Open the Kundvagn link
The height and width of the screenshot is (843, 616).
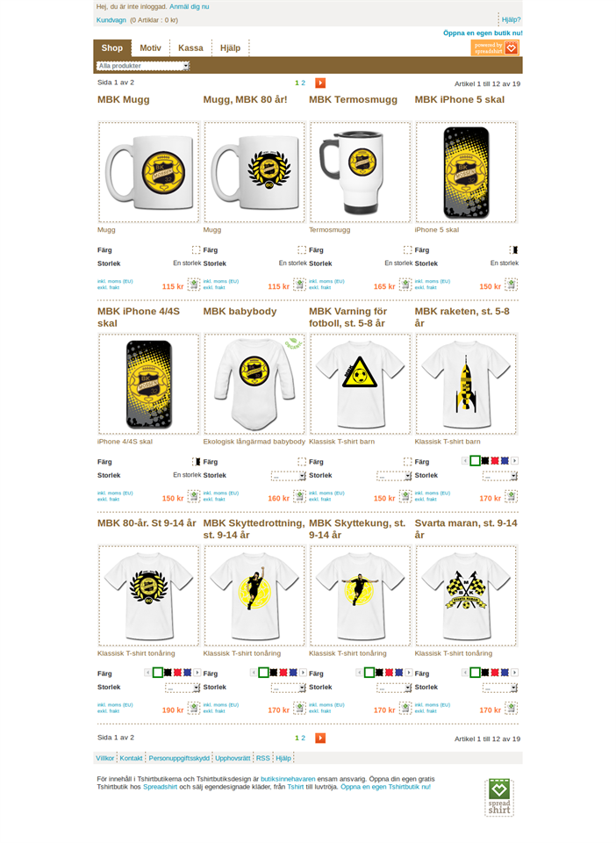coord(111,20)
